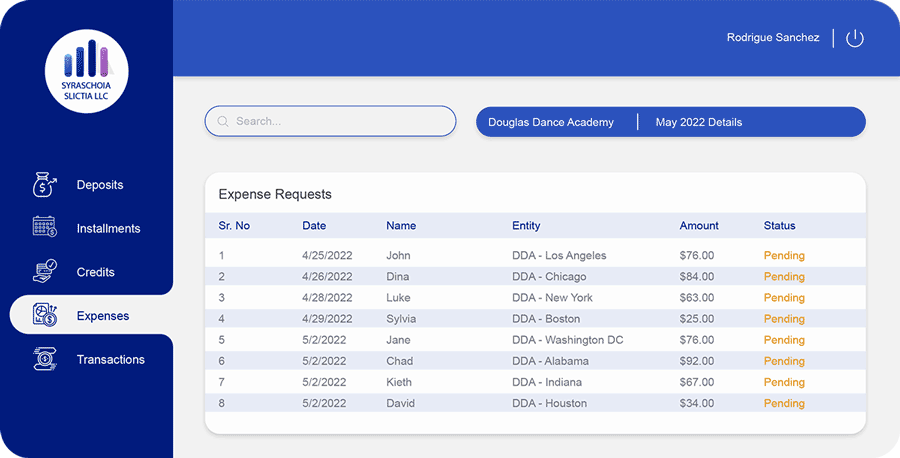Click entity DDA - Washington DC
900x458 pixels.
(568, 340)
